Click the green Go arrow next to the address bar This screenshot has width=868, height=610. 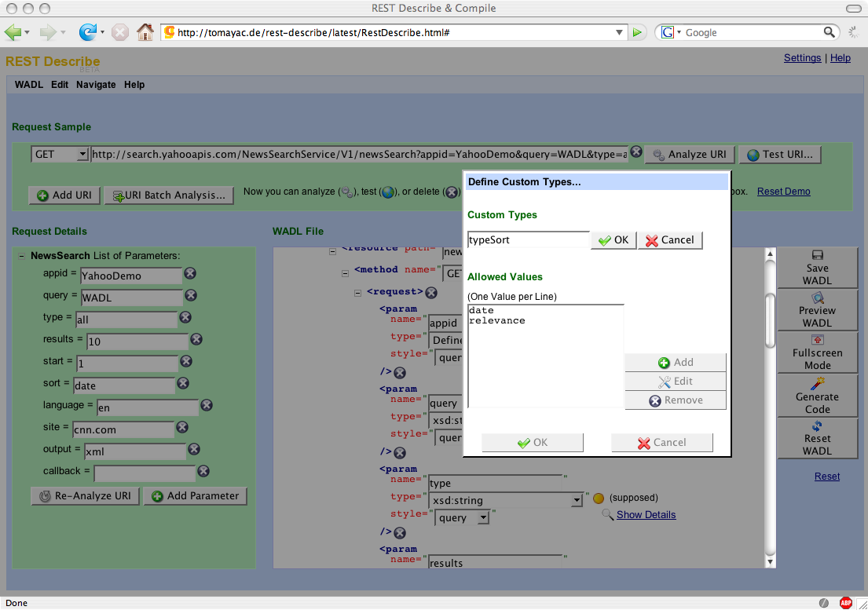637,33
